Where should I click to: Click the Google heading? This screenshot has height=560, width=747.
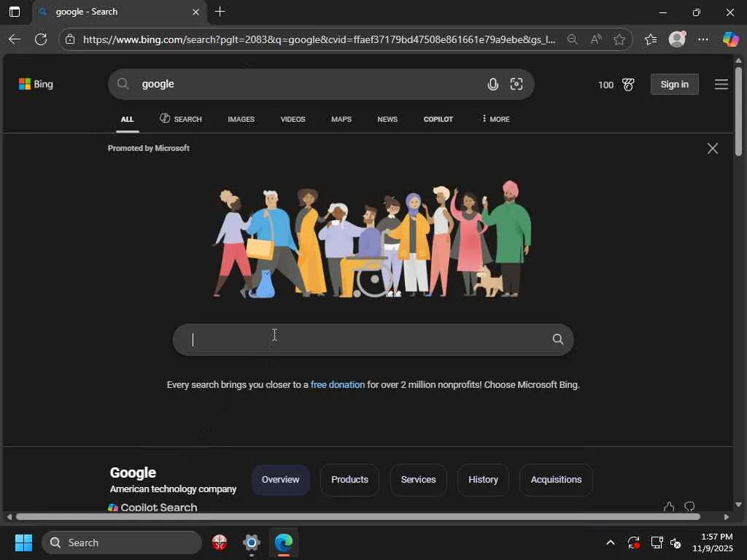pos(133,472)
